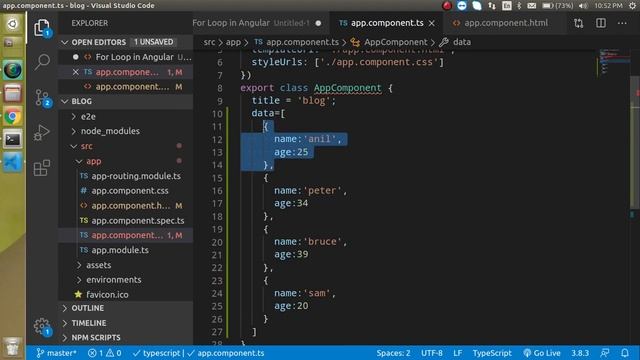Viewport: 640px width, 360px height.
Task: Change end of line sequence LF
Action: coord(458,353)
